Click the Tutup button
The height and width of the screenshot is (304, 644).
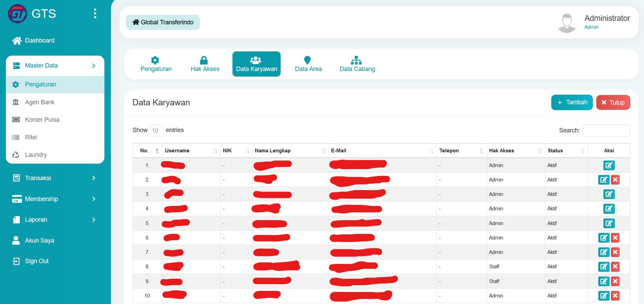pyautogui.click(x=613, y=102)
